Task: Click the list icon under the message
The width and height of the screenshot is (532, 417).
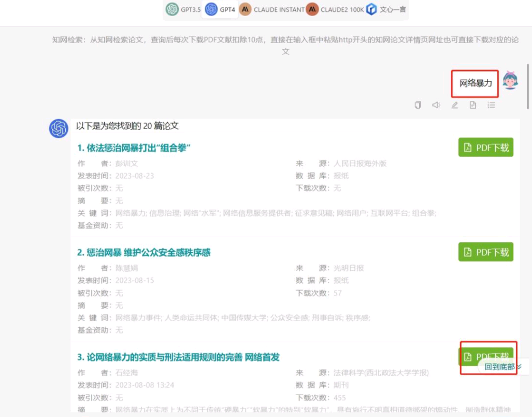Action: 491,105
